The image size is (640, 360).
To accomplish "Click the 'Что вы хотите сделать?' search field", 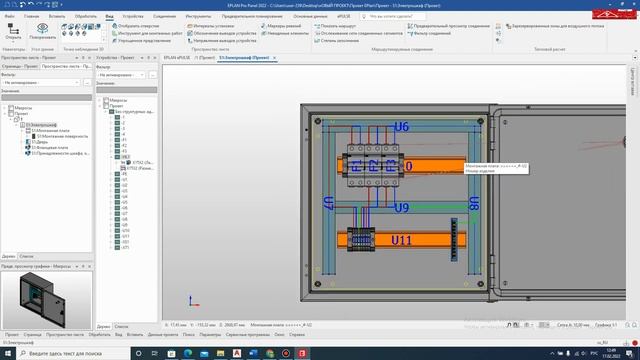I will [393, 16].
